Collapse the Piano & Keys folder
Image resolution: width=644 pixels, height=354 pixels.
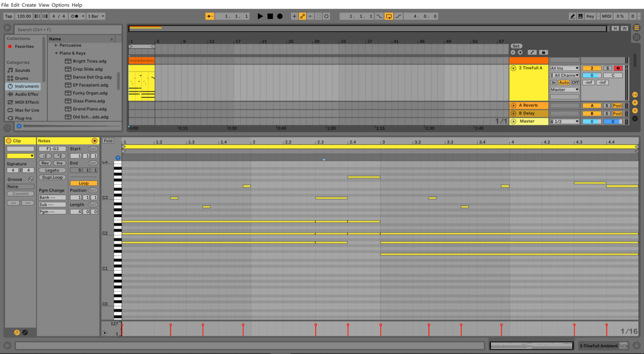click(x=57, y=53)
